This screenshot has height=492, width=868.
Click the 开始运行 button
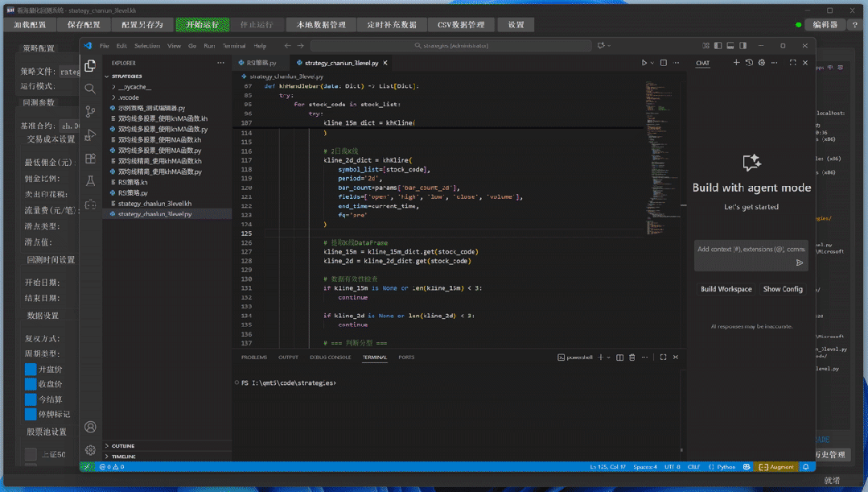click(202, 25)
